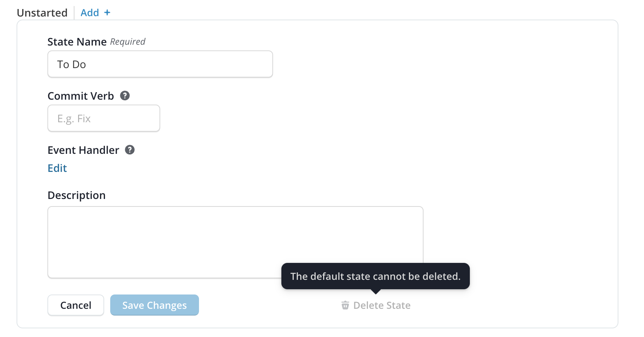644x337 pixels.
Task: Click the help icon beside Commit Verb
Action: [x=125, y=96]
